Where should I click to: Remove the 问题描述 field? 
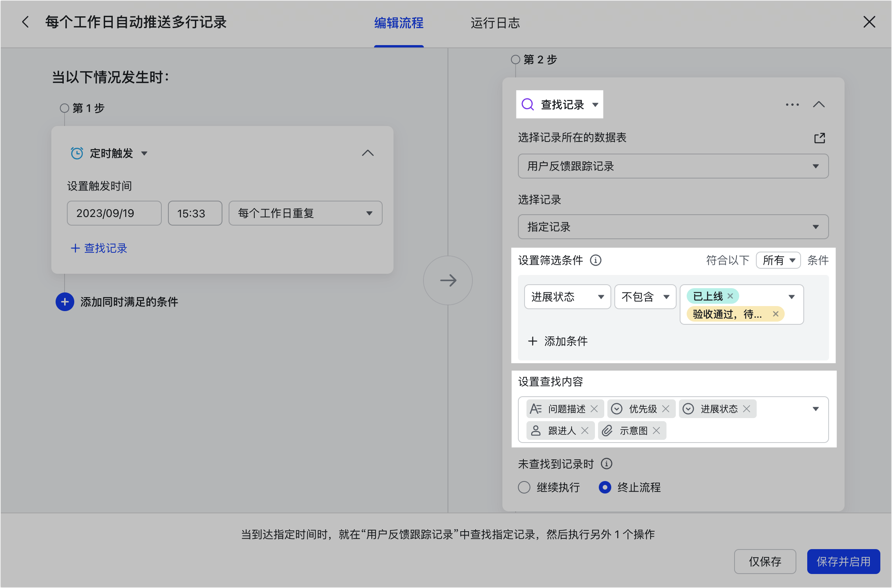594,409
